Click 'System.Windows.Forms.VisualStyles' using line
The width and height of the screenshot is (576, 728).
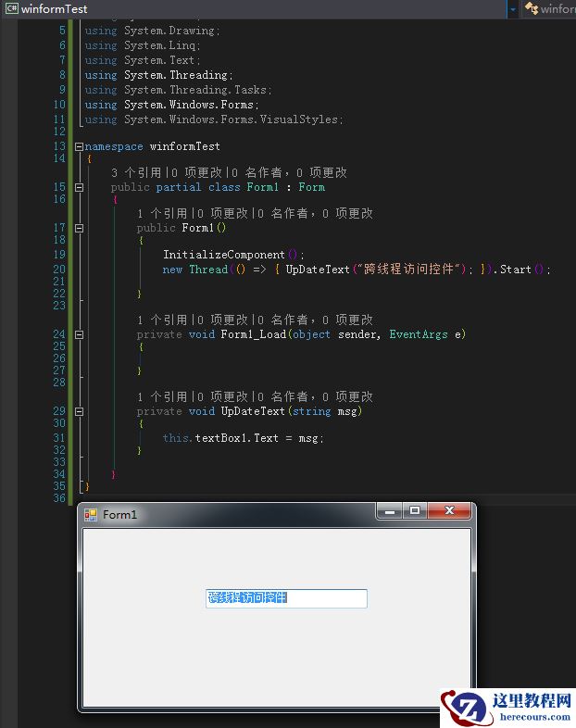click(x=233, y=119)
